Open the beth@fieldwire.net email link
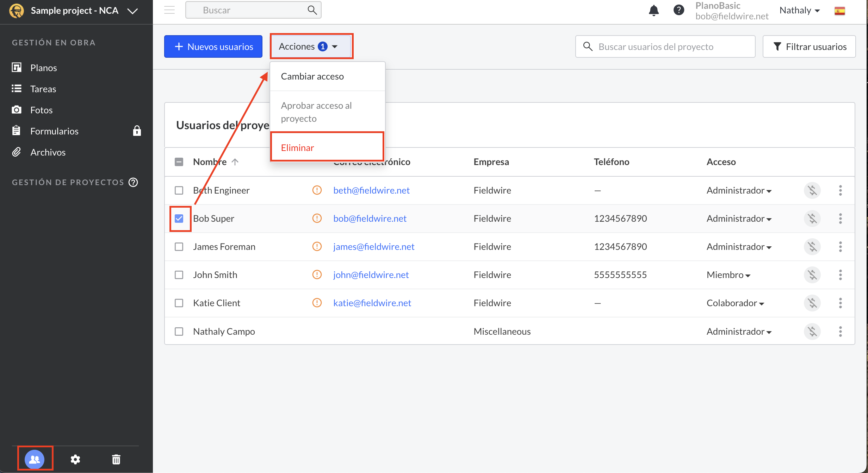Image resolution: width=868 pixels, height=473 pixels. [x=371, y=190]
